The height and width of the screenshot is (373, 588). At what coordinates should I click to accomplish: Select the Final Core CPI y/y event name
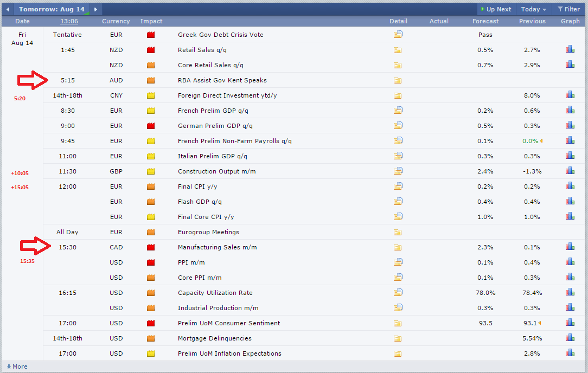click(x=206, y=217)
